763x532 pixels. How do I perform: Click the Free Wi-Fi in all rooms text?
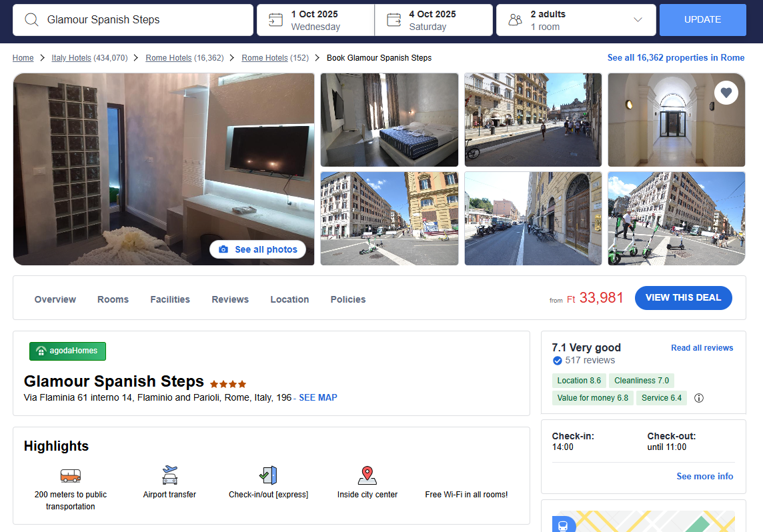[466, 495]
